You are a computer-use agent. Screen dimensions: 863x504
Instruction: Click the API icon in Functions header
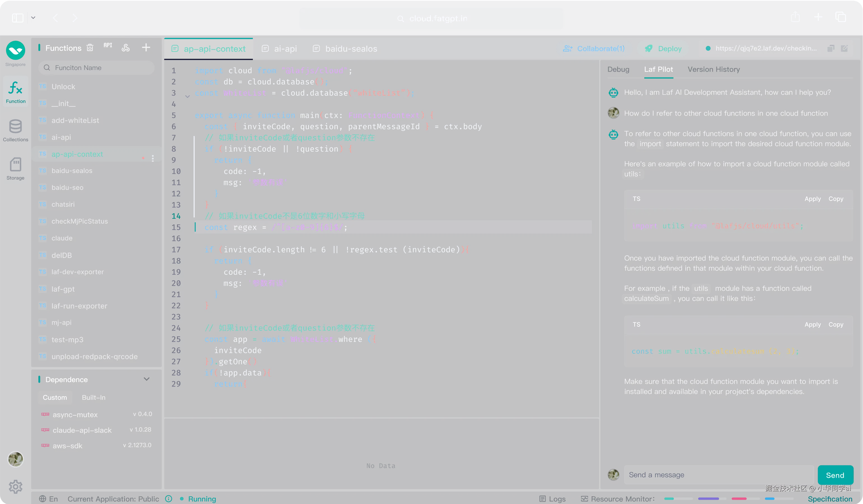pyautogui.click(x=108, y=46)
